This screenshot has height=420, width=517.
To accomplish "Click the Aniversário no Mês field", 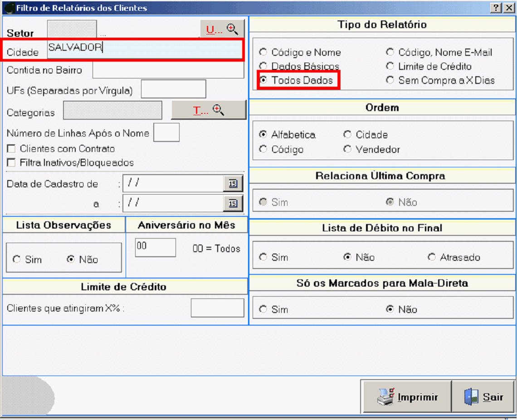I will pyautogui.click(x=155, y=247).
